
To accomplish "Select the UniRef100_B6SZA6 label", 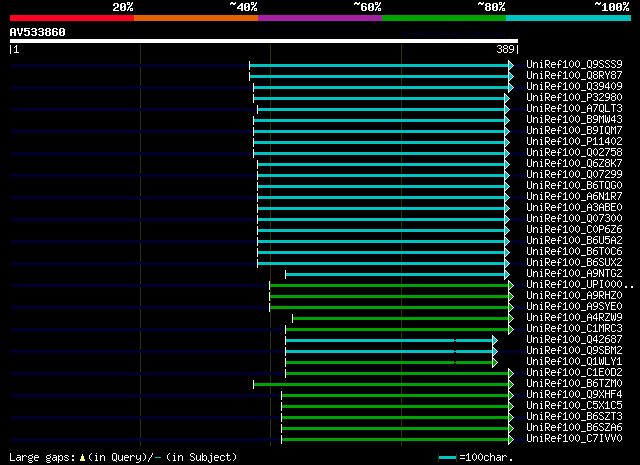I will 574,428.
